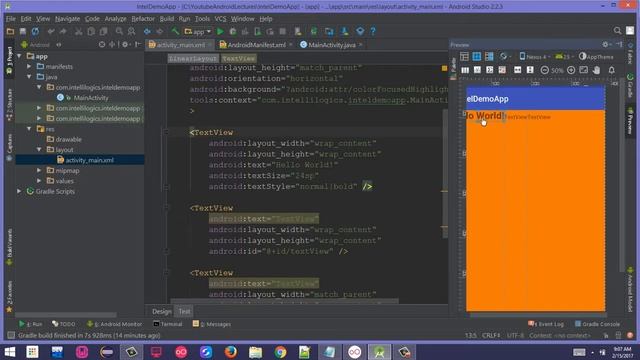
Task: Click the Cut scissors icon
Action: [x=78, y=31]
